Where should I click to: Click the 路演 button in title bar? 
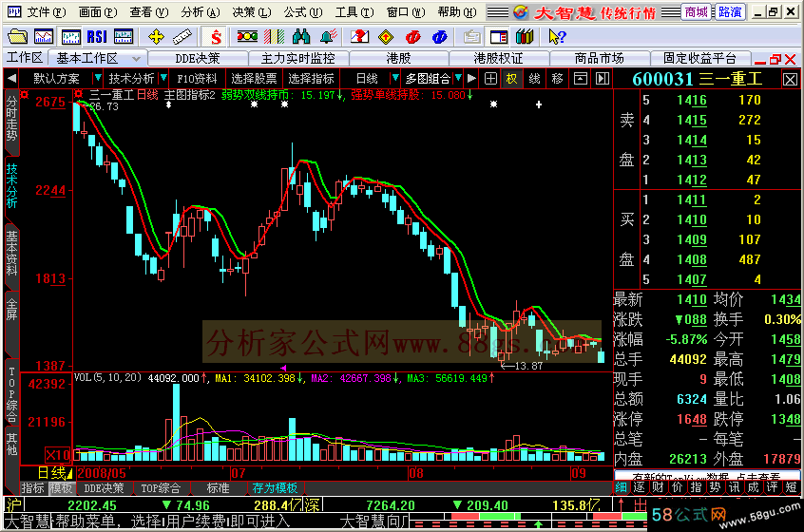(x=730, y=11)
